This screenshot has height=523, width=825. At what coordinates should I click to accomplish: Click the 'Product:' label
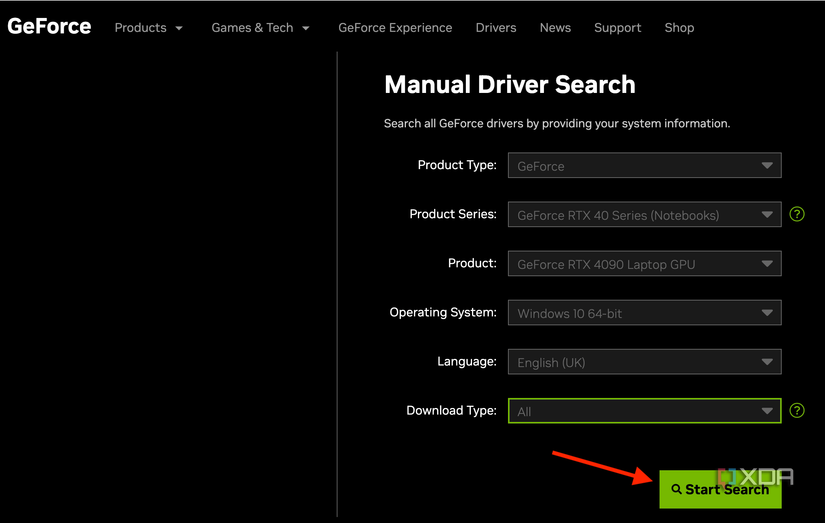click(x=472, y=263)
